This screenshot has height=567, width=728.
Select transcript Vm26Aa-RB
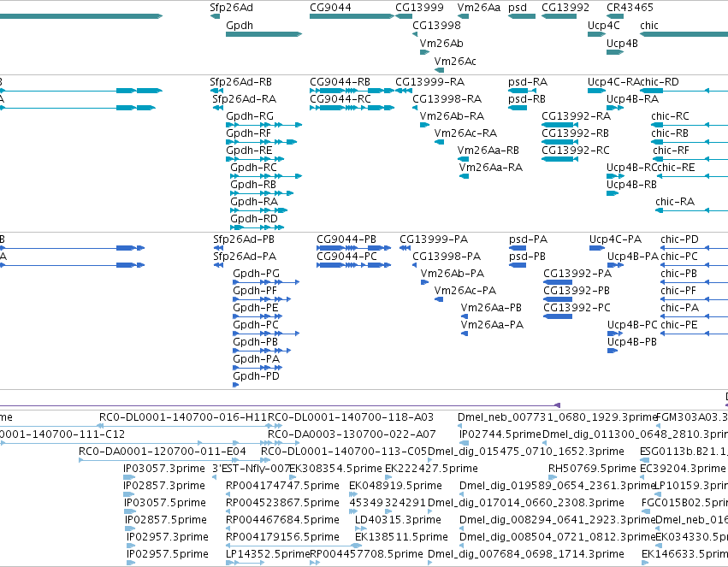point(488,151)
